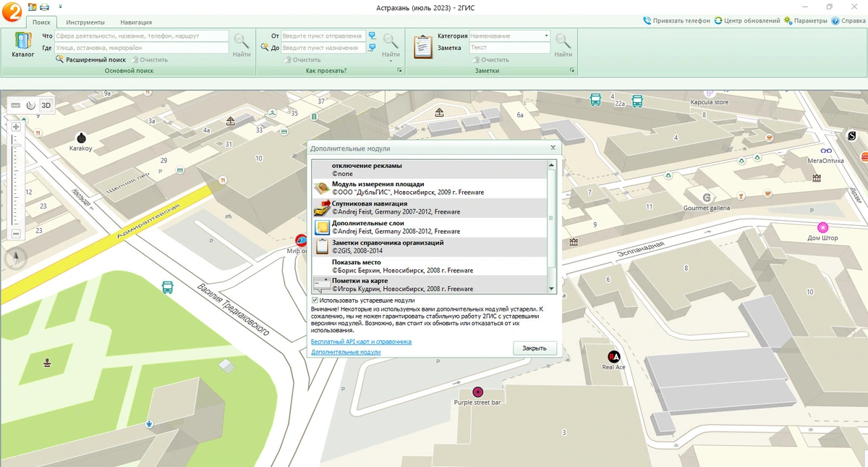868x467 pixels.
Task: Click the МегаОптика glasses map marker
Action: pyautogui.click(x=825, y=151)
